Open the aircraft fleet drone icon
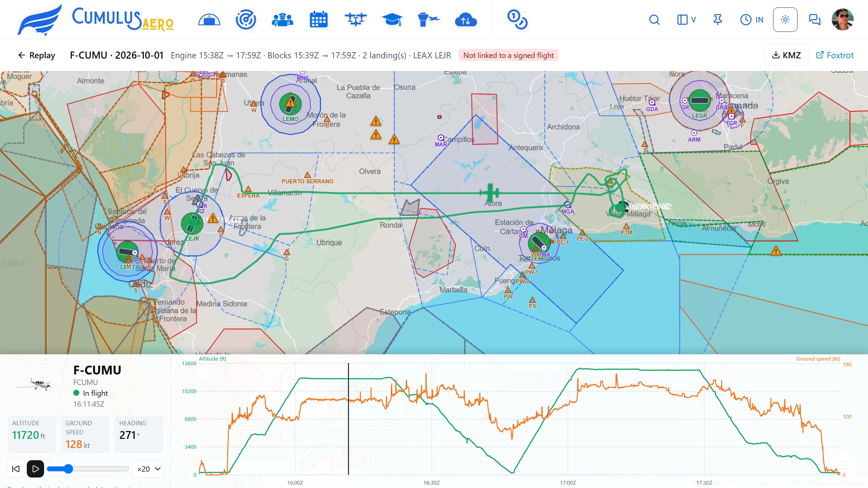The height and width of the screenshot is (488, 868). [356, 20]
